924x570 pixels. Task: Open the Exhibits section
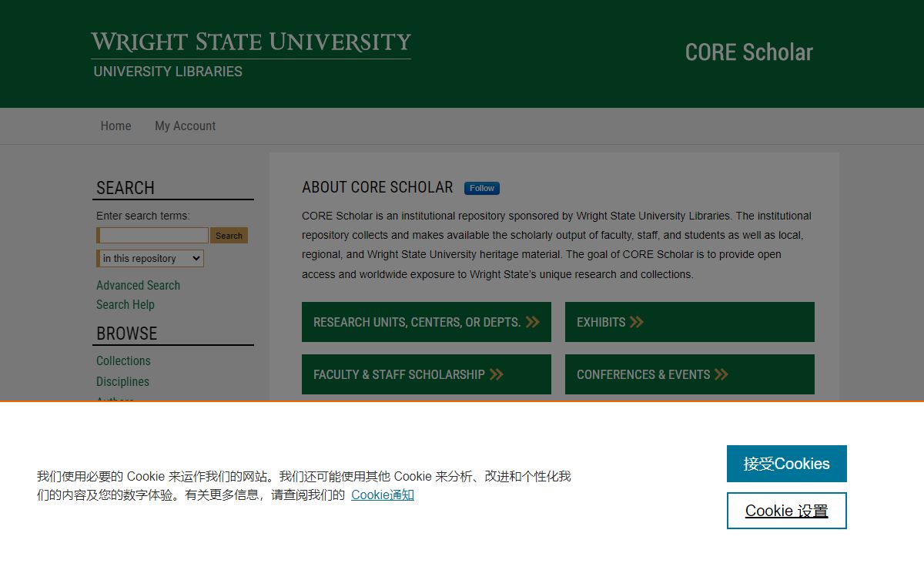tap(690, 322)
